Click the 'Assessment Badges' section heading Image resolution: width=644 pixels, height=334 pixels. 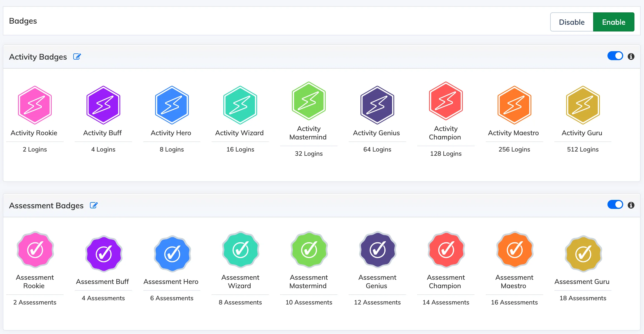pos(46,206)
